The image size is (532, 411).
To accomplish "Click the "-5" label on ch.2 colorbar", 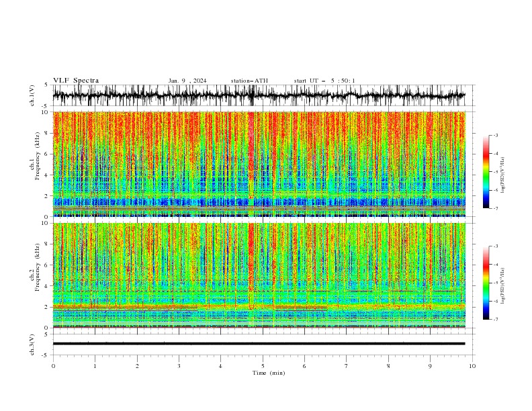I will pos(496,283).
